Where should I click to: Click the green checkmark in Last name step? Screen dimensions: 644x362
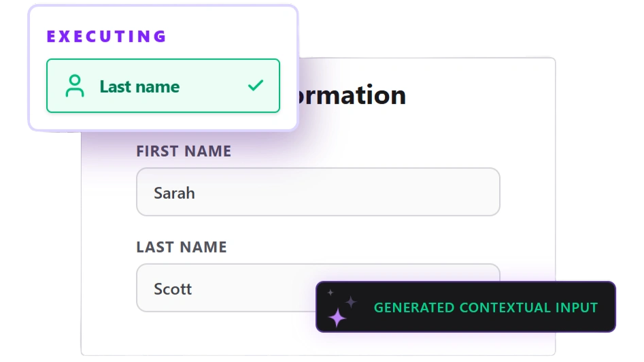[x=256, y=85]
